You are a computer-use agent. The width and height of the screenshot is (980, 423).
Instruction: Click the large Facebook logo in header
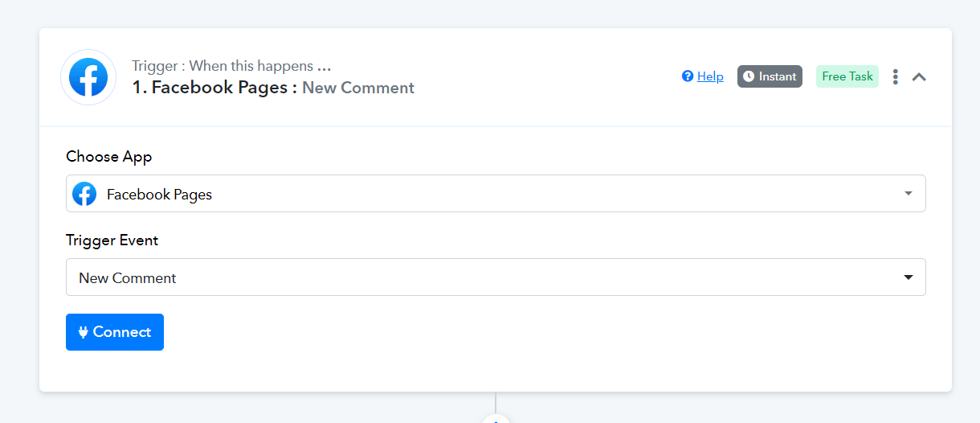[x=88, y=77]
